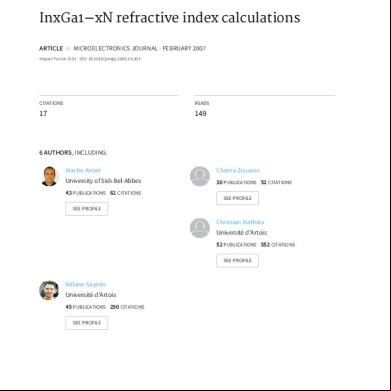Open the Adlane Sayede author link
391x391 pixels.
[86, 284]
